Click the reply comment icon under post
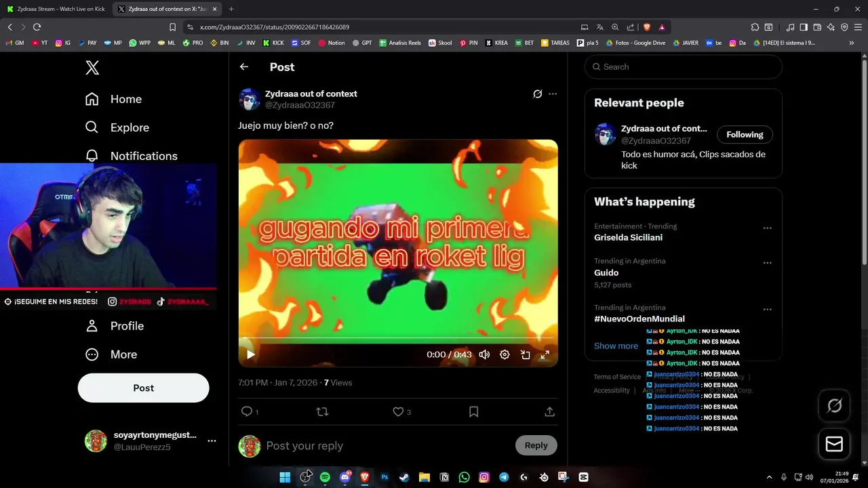Image resolution: width=868 pixels, height=488 pixels. pyautogui.click(x=247, y=411)
